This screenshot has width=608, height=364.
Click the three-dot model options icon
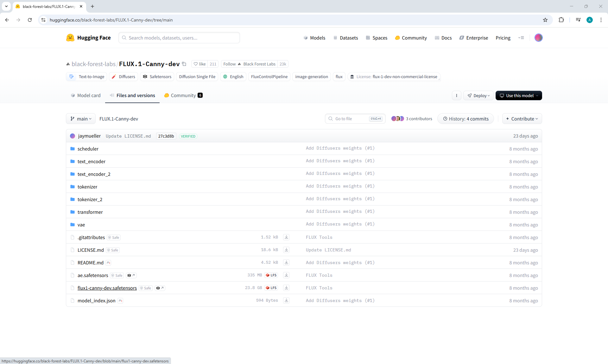tap(456, 96)
